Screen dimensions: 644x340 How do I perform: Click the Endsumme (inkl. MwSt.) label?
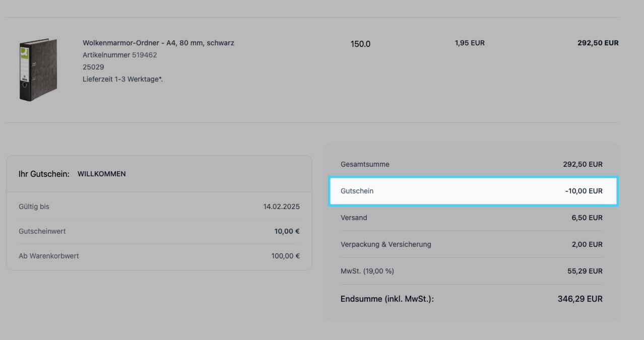[x=387, y=299]
